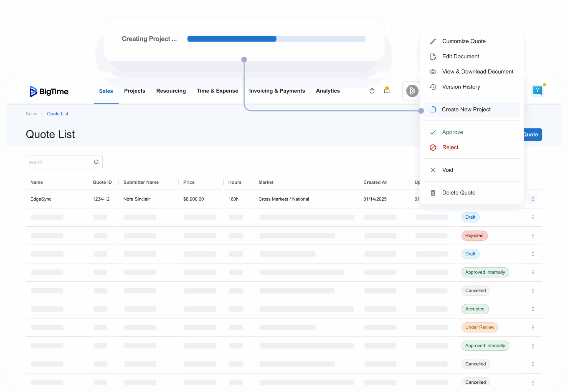Click Create New Project menu item

pyautogui.click(x=466, y=110)
